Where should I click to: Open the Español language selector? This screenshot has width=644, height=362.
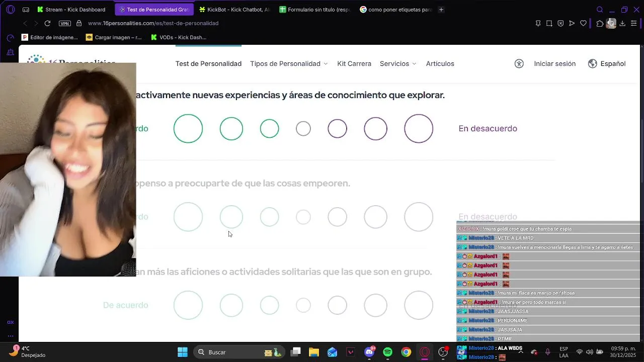tap(607, 63)
